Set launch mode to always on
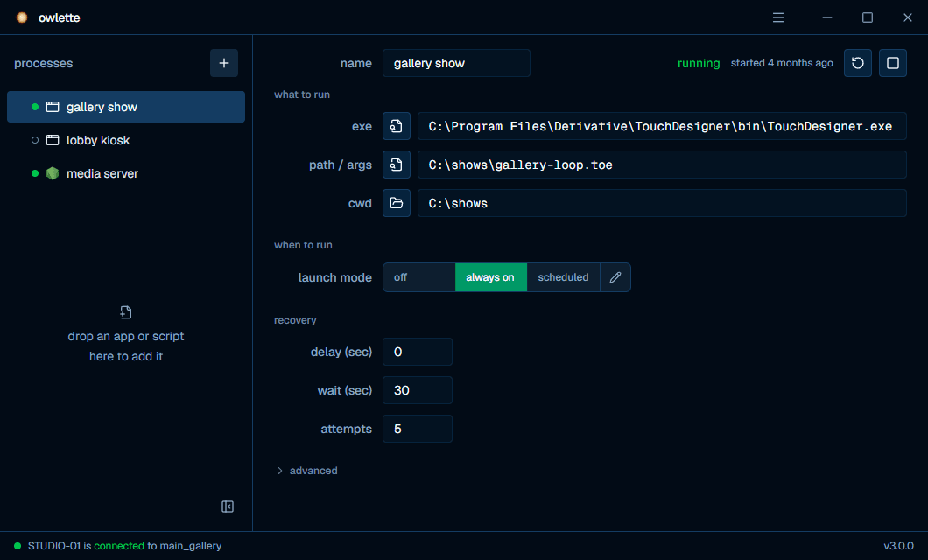Viewport: 928px width, 560px height. tap(490, 277)
